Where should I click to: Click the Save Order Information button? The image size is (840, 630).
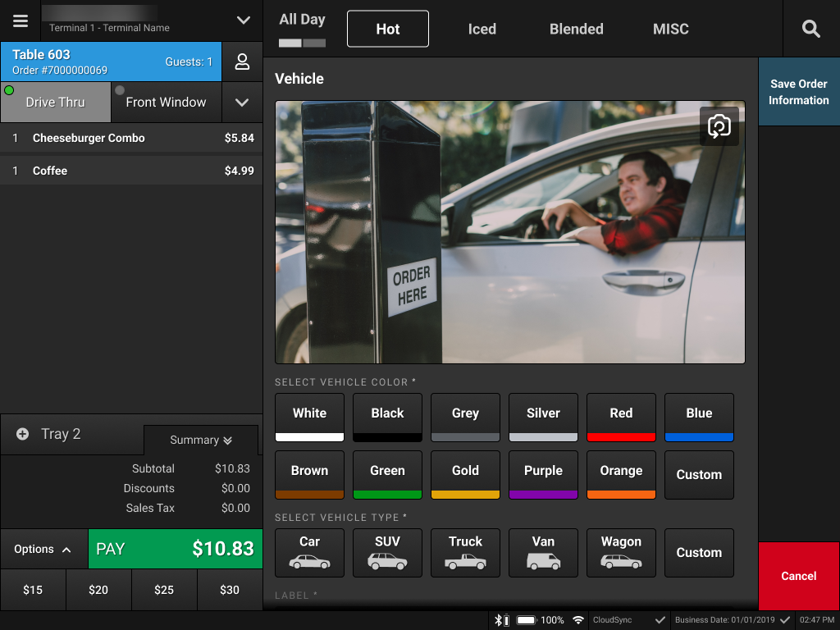798,92
